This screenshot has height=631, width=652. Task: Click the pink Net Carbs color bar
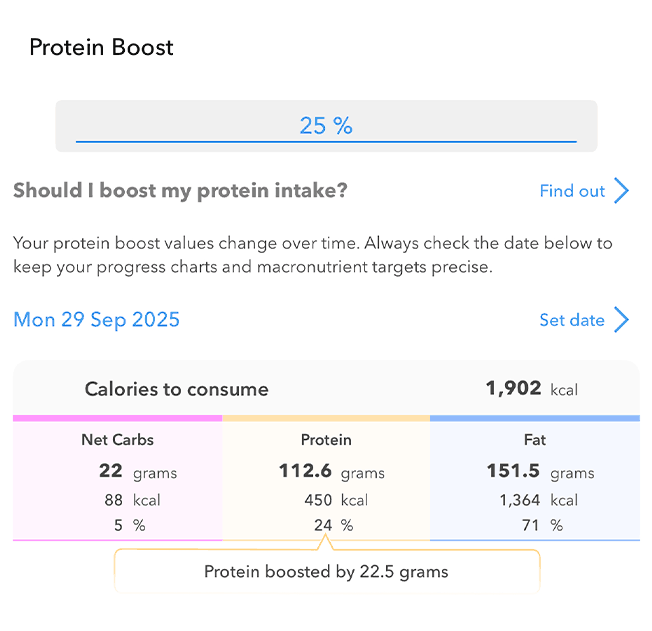point(118,417)
